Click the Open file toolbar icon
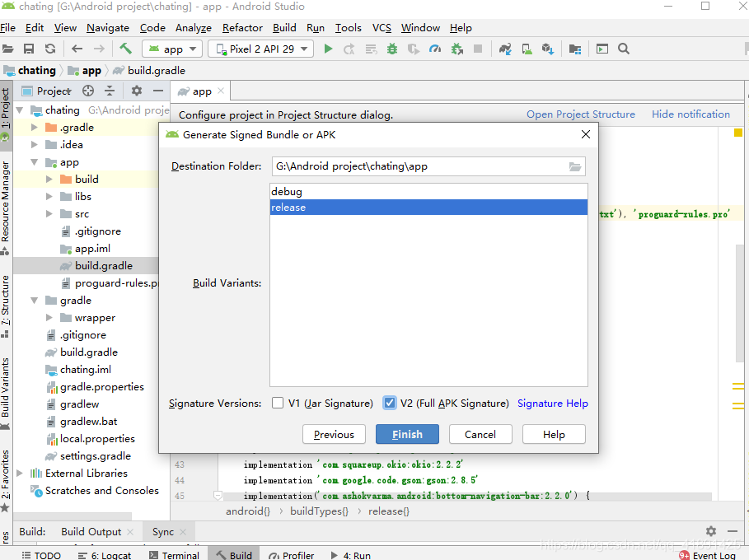The image size is (749, 560). [x=7, y=49]
